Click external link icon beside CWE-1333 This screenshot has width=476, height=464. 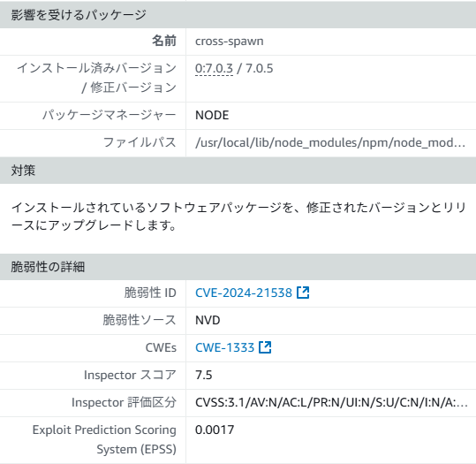(x=265, y=347)
